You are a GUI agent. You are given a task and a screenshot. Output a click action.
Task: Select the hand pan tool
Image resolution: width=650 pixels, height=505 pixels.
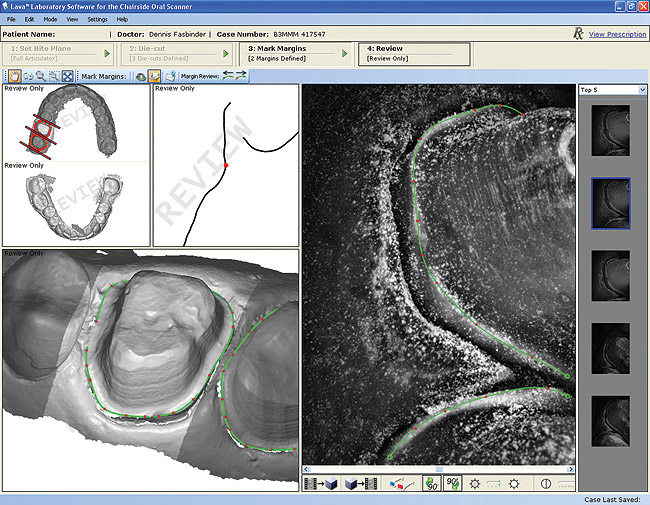tap(13, 76)
